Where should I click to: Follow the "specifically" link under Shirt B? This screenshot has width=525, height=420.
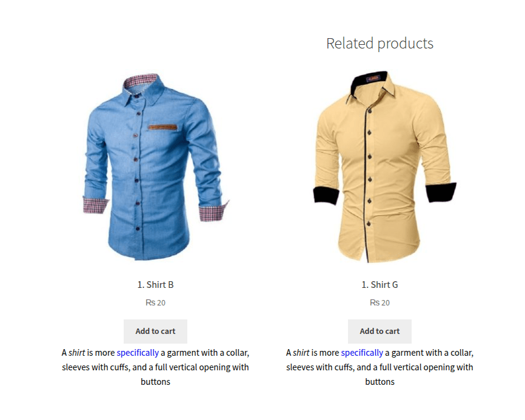click(x=138, y=353)
